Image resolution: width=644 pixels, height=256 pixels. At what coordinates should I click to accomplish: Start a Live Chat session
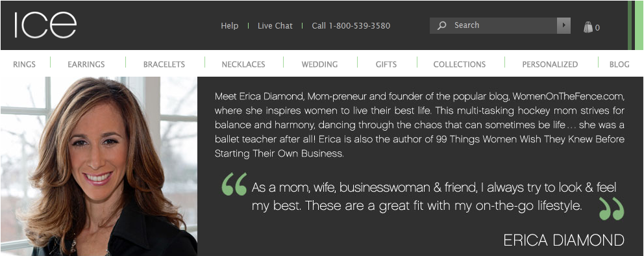pyautogui.click(x=275, y=25)
